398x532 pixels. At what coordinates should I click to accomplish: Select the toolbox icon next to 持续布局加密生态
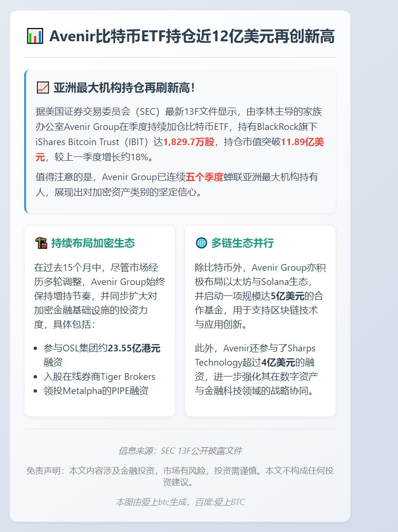coord(40,243)
